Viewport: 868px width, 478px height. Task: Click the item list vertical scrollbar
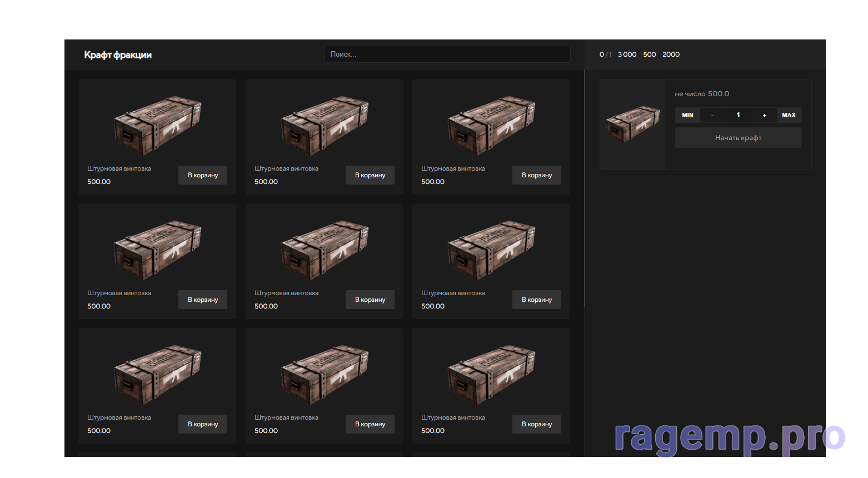point(584,189)
